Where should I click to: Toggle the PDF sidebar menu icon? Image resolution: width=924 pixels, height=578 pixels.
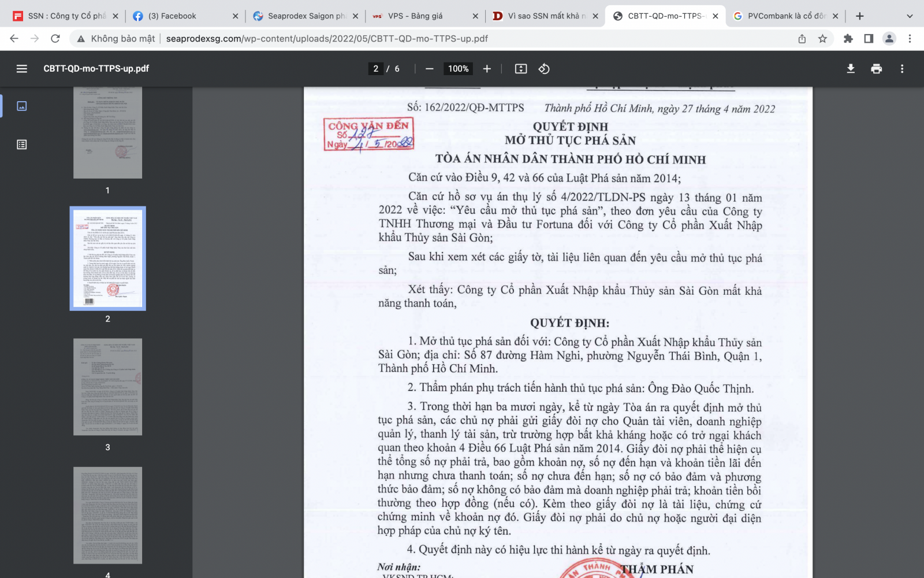pos(22,69)
